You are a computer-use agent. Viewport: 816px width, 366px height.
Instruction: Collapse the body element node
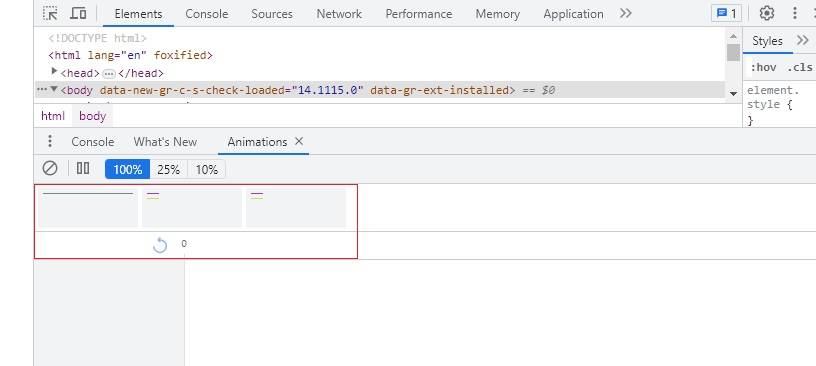[54, 89]
